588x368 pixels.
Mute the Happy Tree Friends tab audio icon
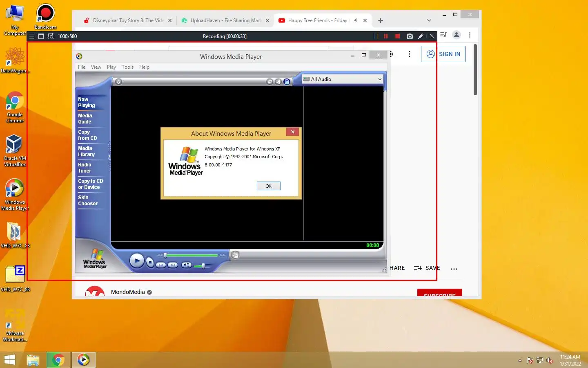(356, 20)
